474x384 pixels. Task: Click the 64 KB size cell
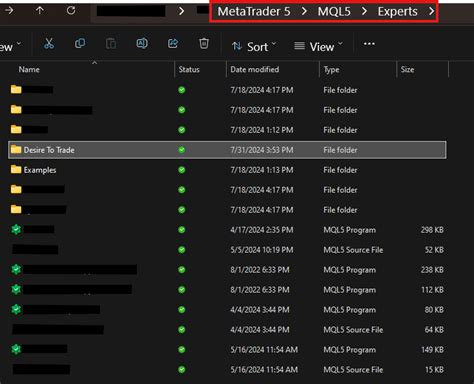tap(434, 330)
